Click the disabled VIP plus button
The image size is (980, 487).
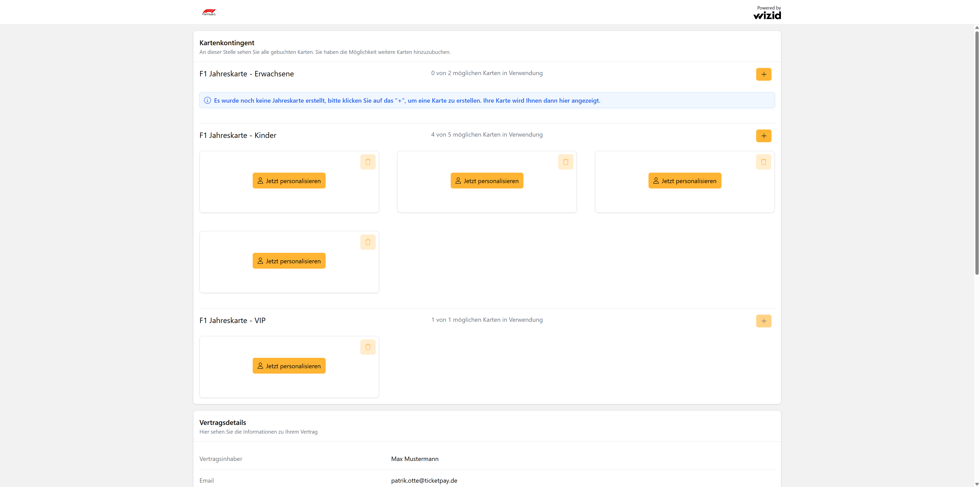pos(764,321)
